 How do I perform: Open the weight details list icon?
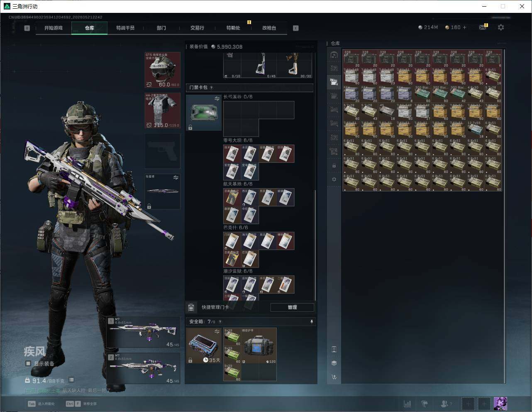point(71,380)
